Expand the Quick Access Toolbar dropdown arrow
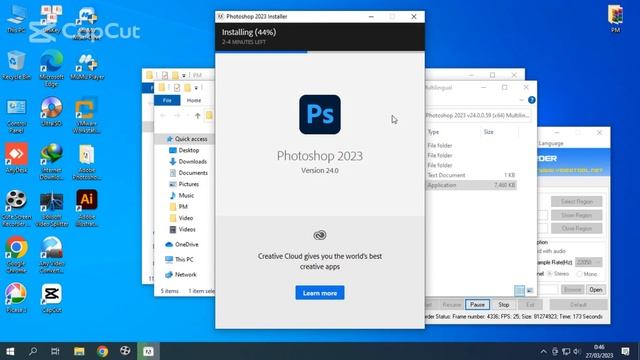The width and height of the screenshot is (640, 360). (x=196, y=88)
